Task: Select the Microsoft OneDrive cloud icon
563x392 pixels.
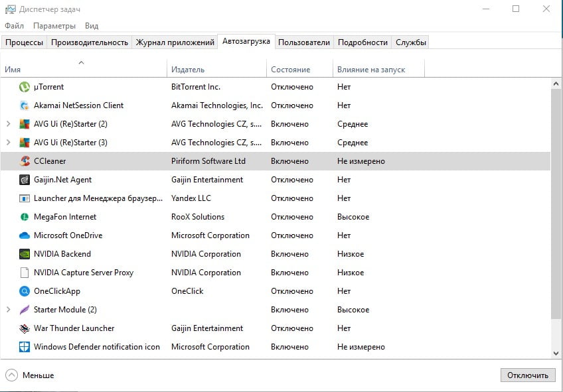Action: tap(23, 235)
